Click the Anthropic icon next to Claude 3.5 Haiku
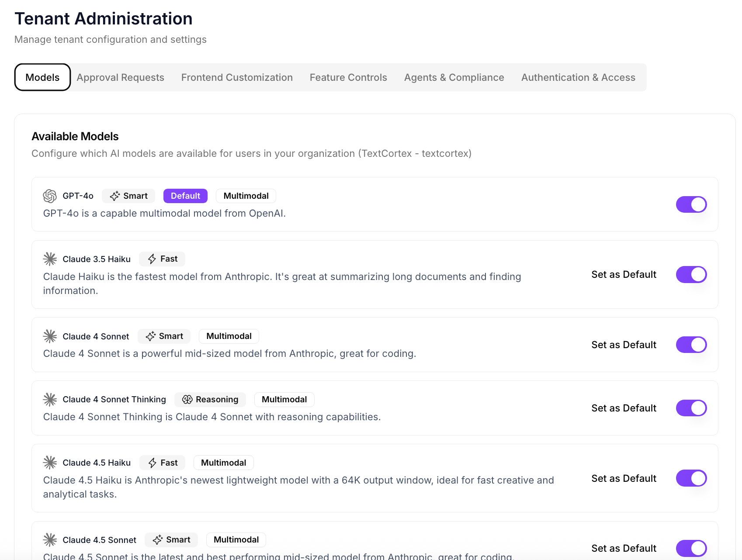742x560 pixels. point(50,259)
